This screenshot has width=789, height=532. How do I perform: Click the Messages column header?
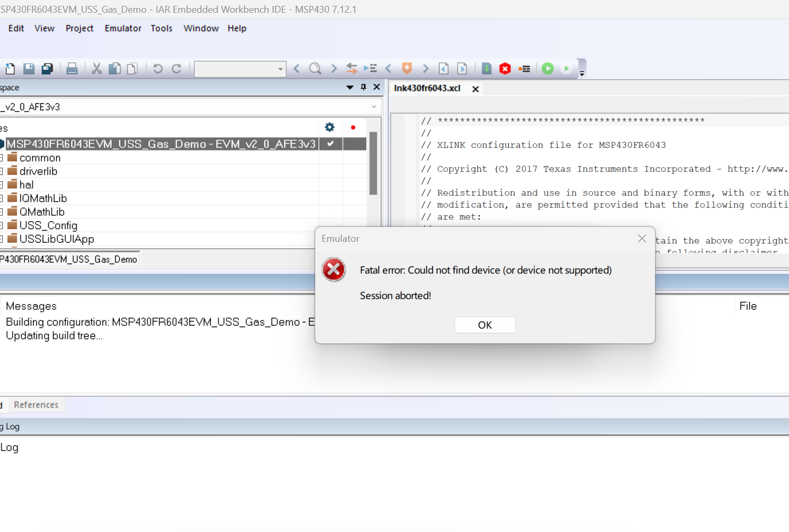click(x=31, y=306)
